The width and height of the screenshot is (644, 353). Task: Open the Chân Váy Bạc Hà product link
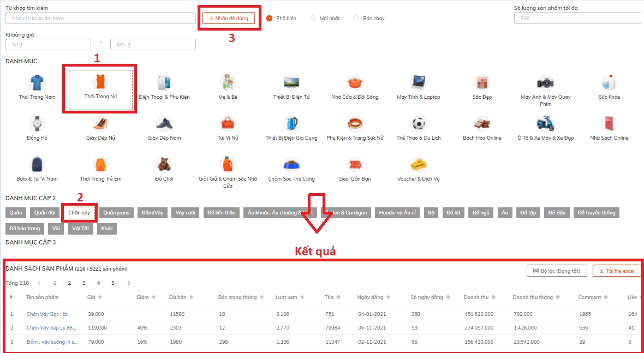[x=46, y=314]
